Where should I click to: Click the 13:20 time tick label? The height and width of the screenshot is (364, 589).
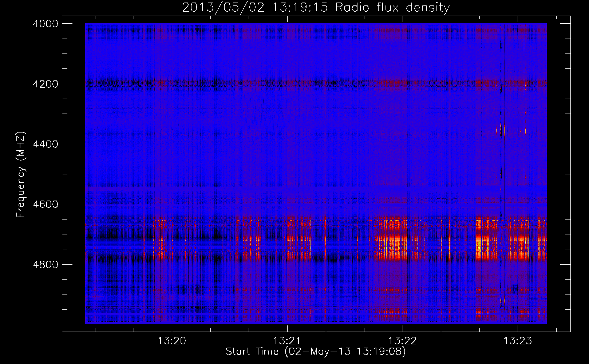point(172,341)
